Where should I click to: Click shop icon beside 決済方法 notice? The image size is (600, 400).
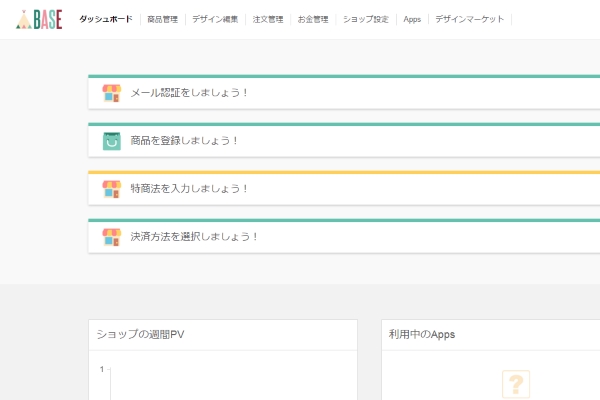click(111, 237)
